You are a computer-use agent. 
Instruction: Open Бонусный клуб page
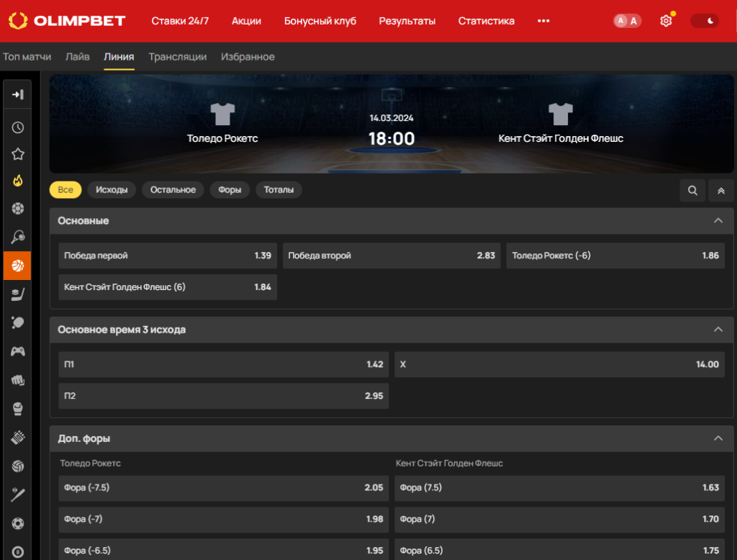[320, 21]
